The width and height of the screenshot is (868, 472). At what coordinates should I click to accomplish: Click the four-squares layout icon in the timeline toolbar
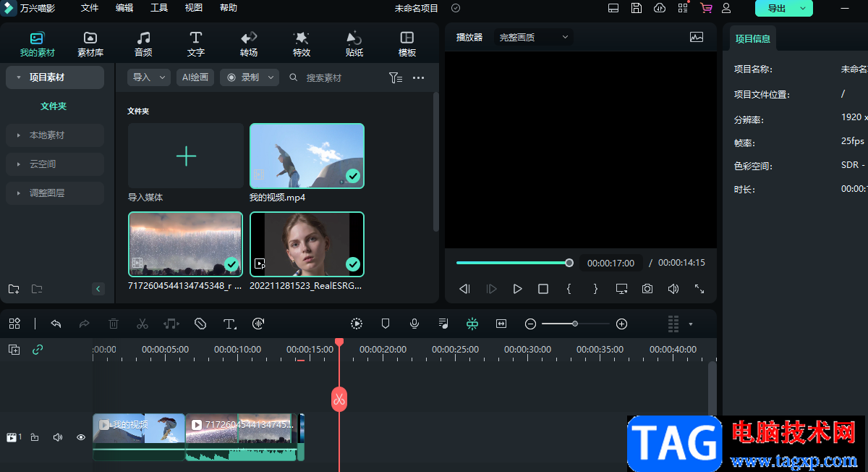click(x=14, y=324)
